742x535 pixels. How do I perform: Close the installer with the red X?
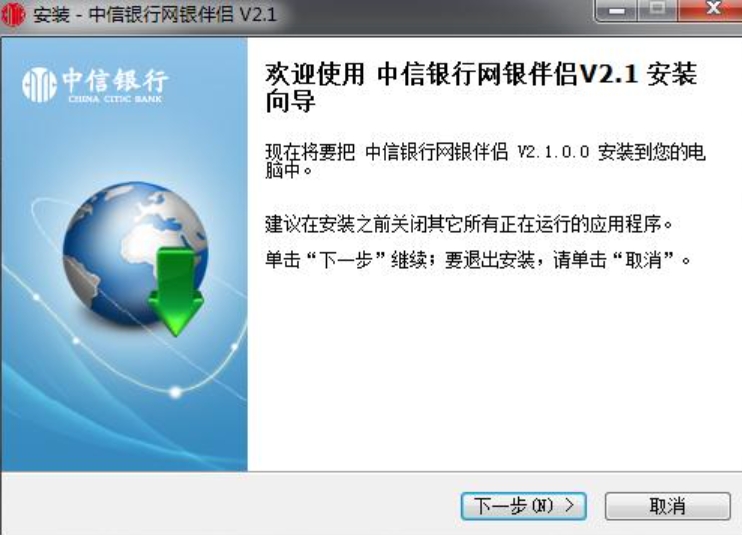point(709,10)
